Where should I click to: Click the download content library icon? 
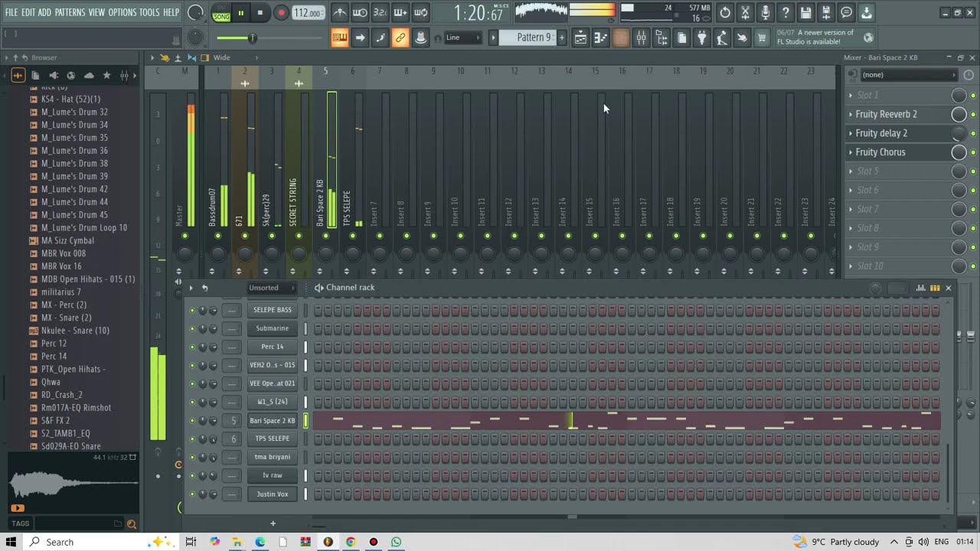pos(866,12)
